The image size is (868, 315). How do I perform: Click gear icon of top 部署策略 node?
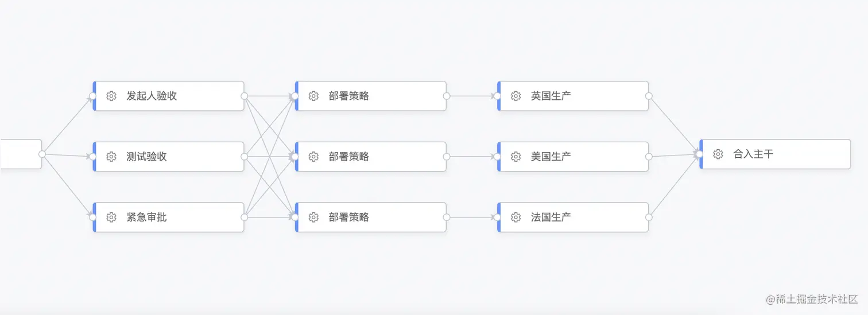tap(313, 96)
